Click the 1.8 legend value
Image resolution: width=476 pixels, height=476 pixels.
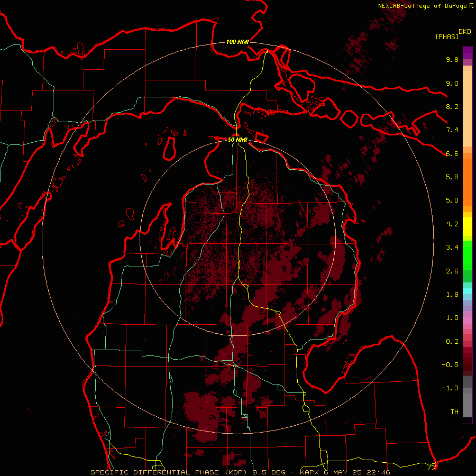pyautogui.click(x=452, y=295)
